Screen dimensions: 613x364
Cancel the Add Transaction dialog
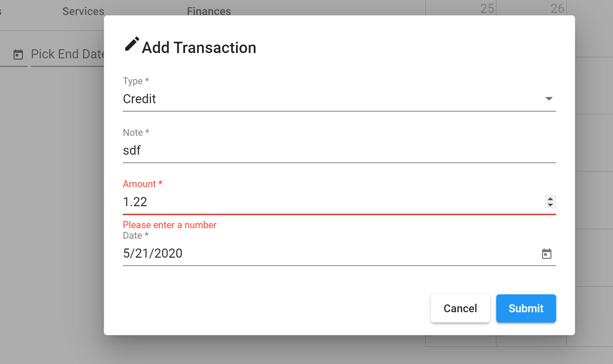[x=460, y=308]
